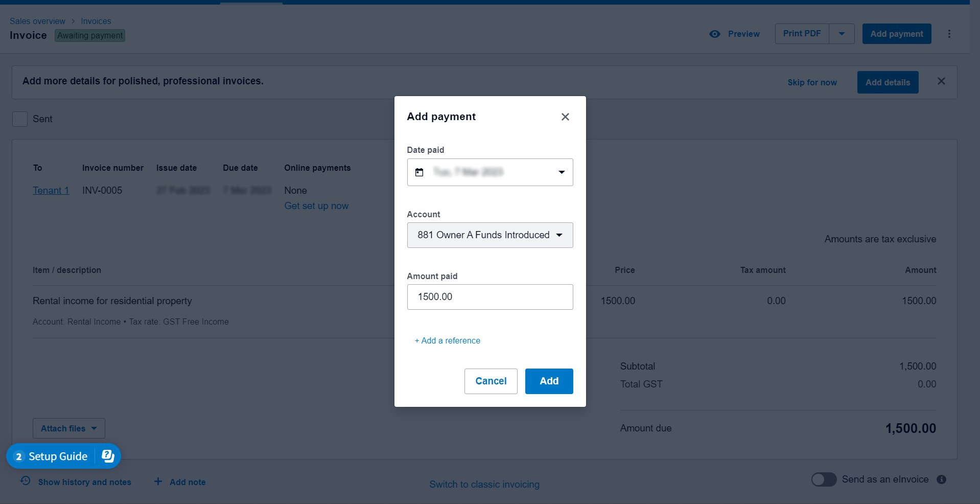Screen dimensions: 980x504
Task: Go to Sales overview breadcrumb
Action: 37,21
